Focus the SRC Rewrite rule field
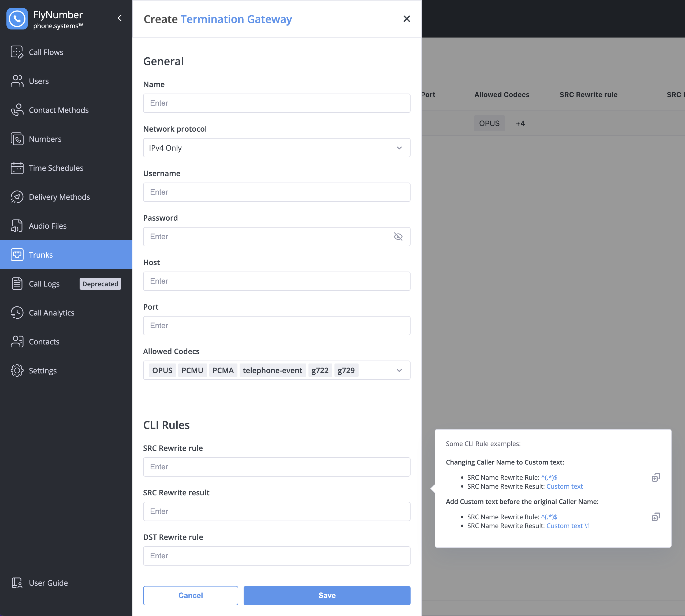 277,467
